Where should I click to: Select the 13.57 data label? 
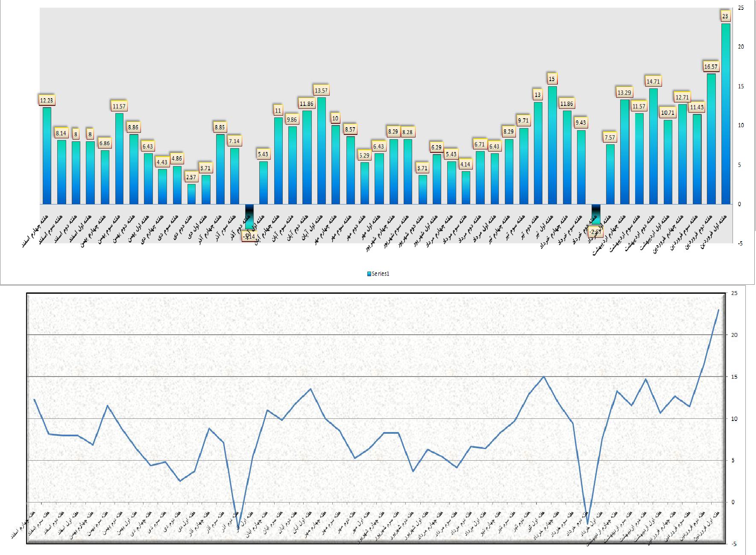pos(321,91)
